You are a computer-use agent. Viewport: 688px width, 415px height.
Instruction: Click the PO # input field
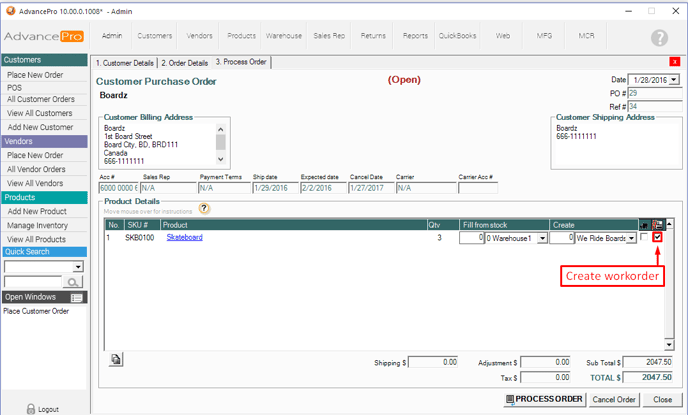pyautogui.click(x=654, y=93)
